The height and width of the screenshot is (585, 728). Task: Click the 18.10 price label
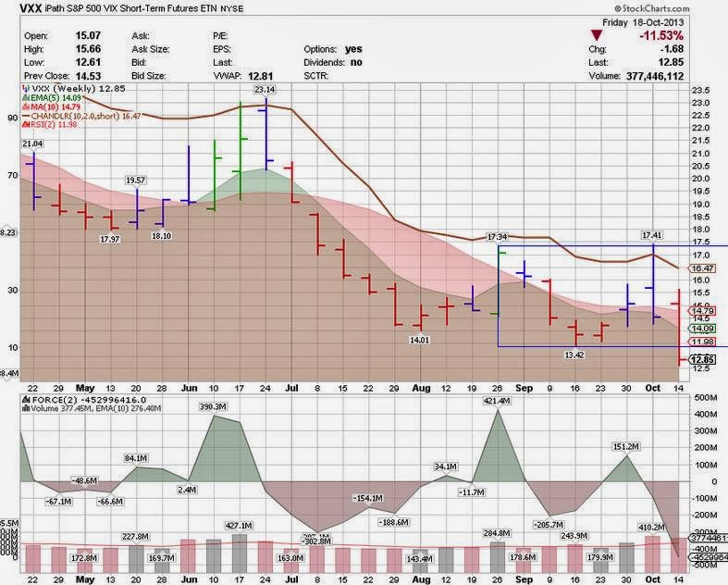click(161, 236)
